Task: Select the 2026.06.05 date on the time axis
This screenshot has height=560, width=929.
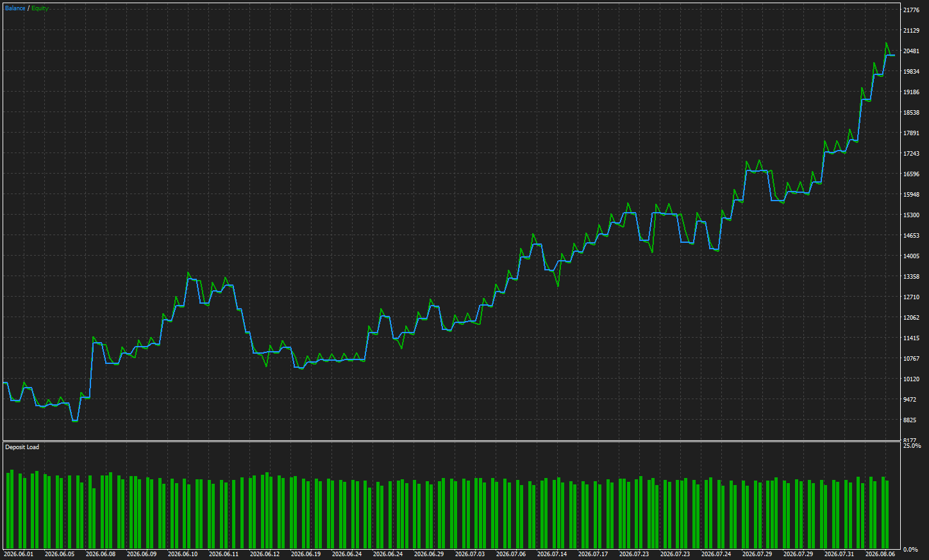Action: pos(60,554)
